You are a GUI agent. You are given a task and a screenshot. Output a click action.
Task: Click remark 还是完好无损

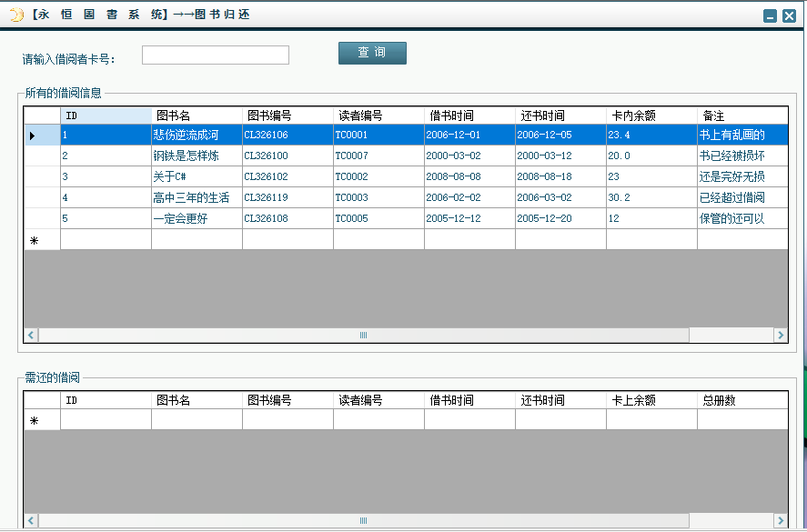(x=742, y=176)
